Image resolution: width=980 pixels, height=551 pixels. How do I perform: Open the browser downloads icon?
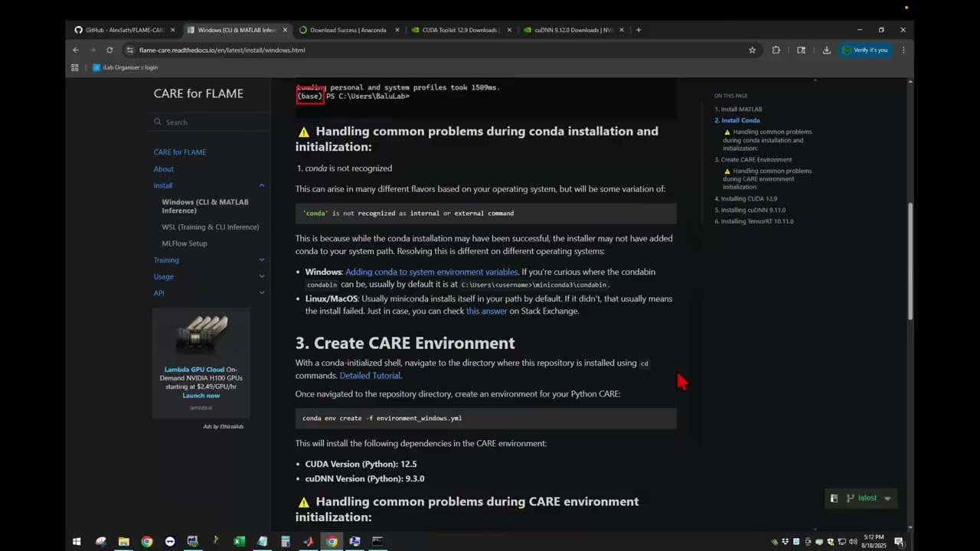pyautogui.click(x=826, y=50)
